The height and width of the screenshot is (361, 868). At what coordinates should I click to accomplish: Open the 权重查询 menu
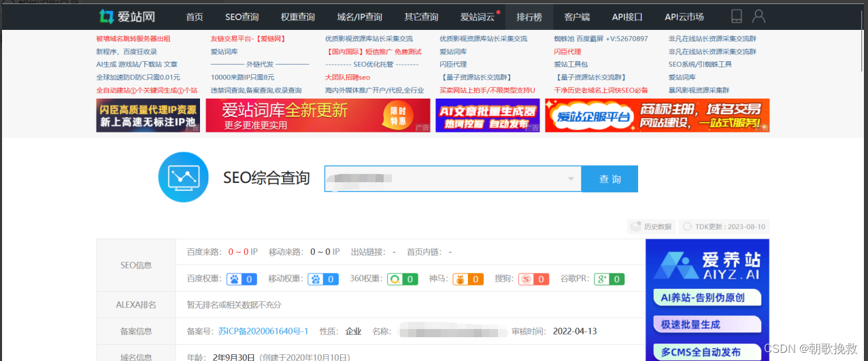[298, 16]
